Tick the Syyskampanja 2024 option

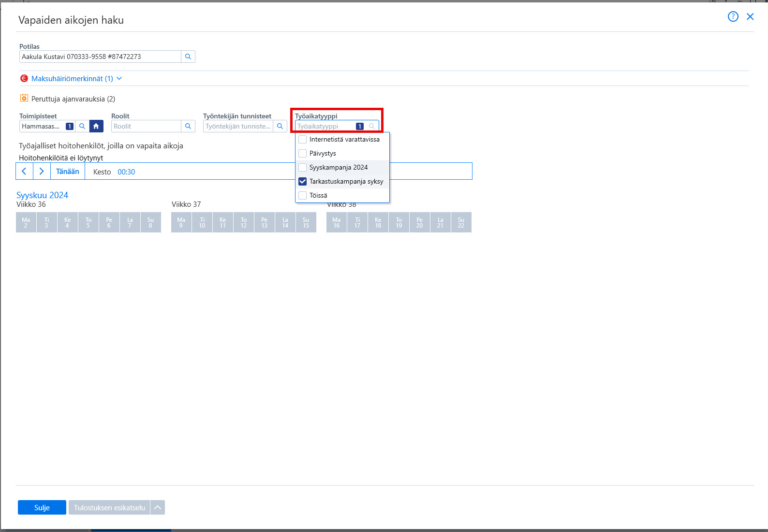point(303,168)
